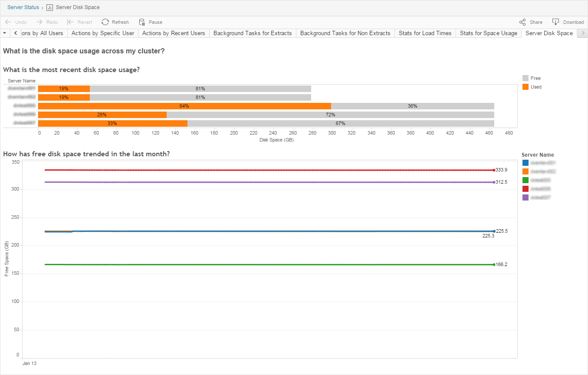Open the tab list dropdown arrow
Screen dimensions: 588x375
coord(4,33)
